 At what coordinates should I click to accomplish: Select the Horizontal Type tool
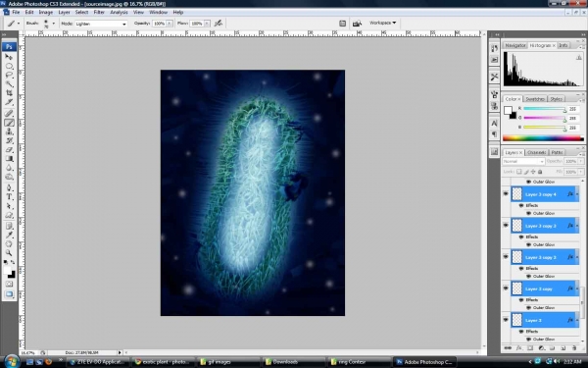tap(9, 197)
